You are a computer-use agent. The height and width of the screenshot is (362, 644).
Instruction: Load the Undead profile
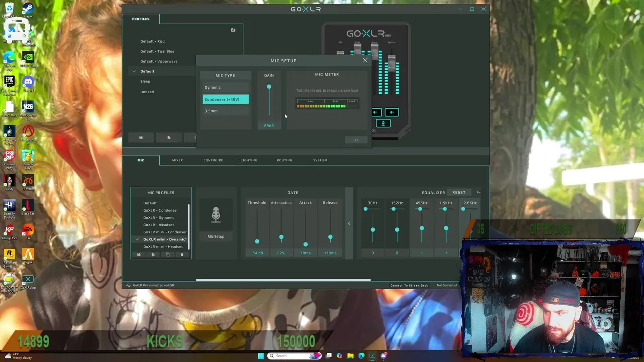147,92
